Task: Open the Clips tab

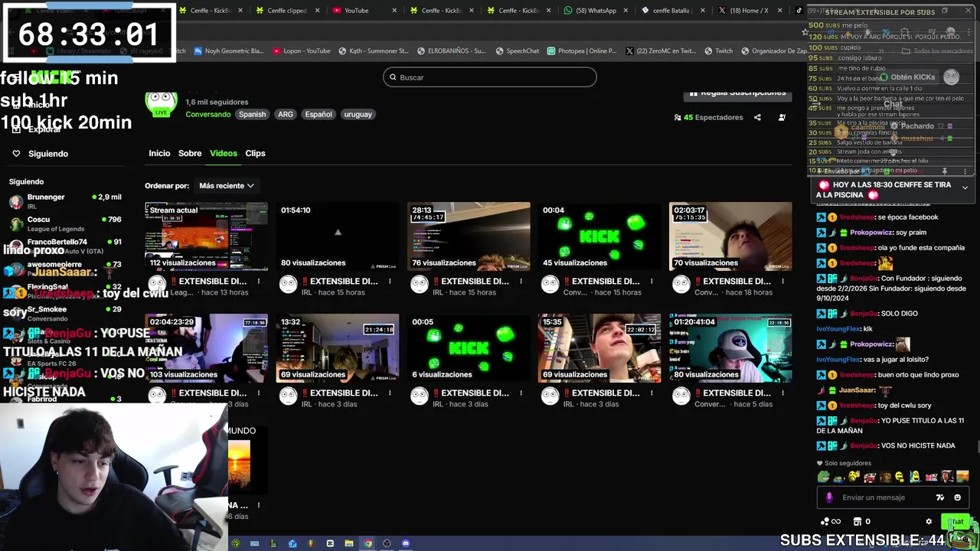Action: (255, 153)
